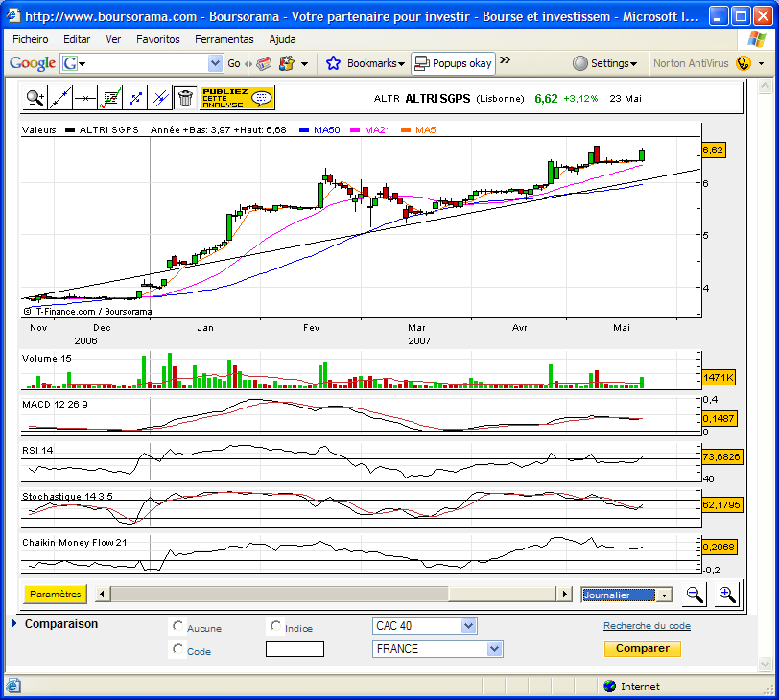779x700 pixels.
Task: Open the CAC 40 index dropdown
Action: 425,625
